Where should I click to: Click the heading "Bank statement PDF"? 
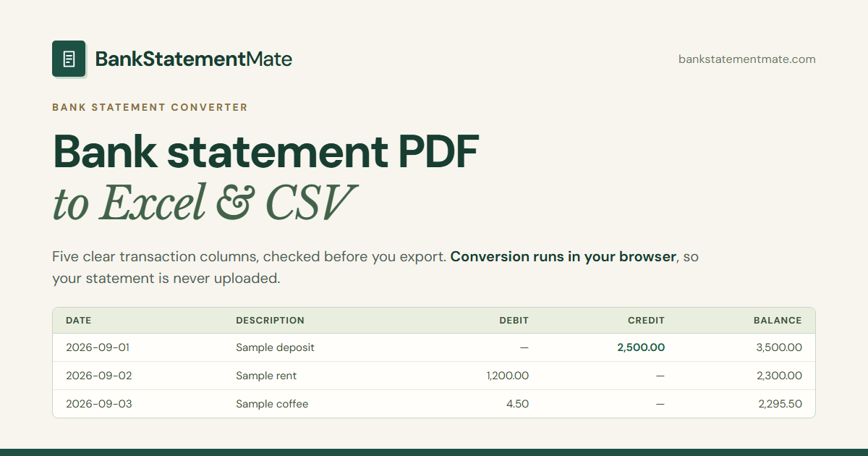[x=265, y=152]
